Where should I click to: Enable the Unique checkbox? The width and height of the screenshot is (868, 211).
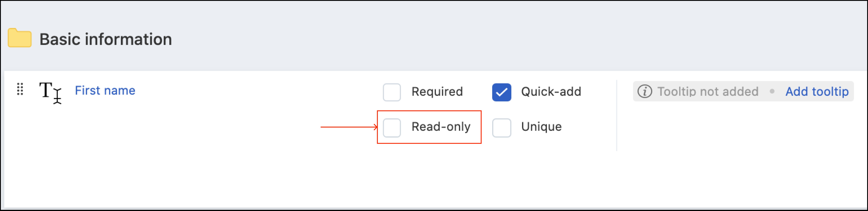(x=501, y=128)
